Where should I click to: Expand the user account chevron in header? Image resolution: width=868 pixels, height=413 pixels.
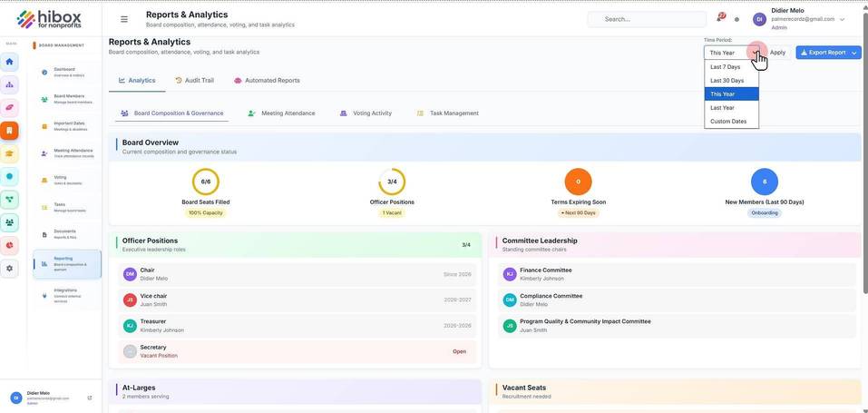pyautogui.click(x=842, y=19)
